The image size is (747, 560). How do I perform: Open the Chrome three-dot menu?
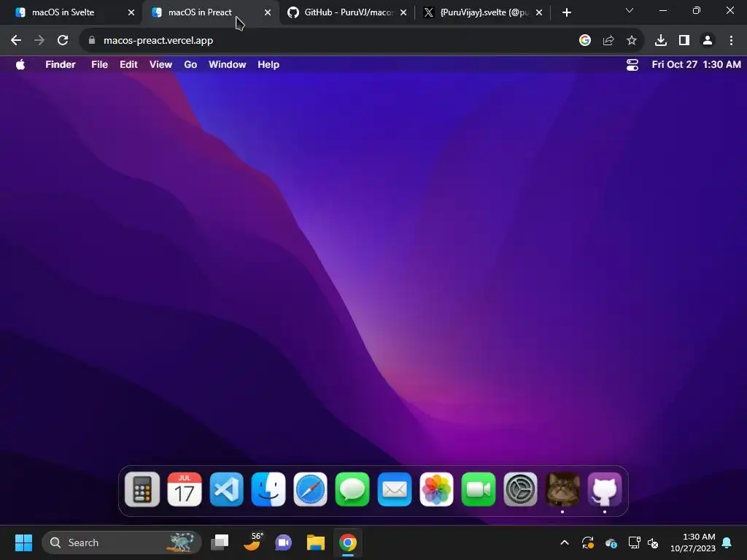pyautogui.click(x=731, y=41)
